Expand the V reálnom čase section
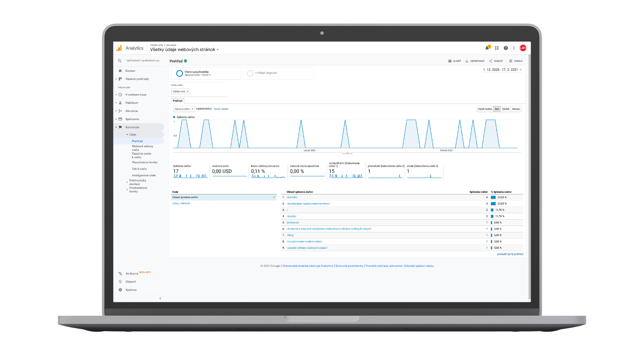The image size is (644, 362). (116, 95)
